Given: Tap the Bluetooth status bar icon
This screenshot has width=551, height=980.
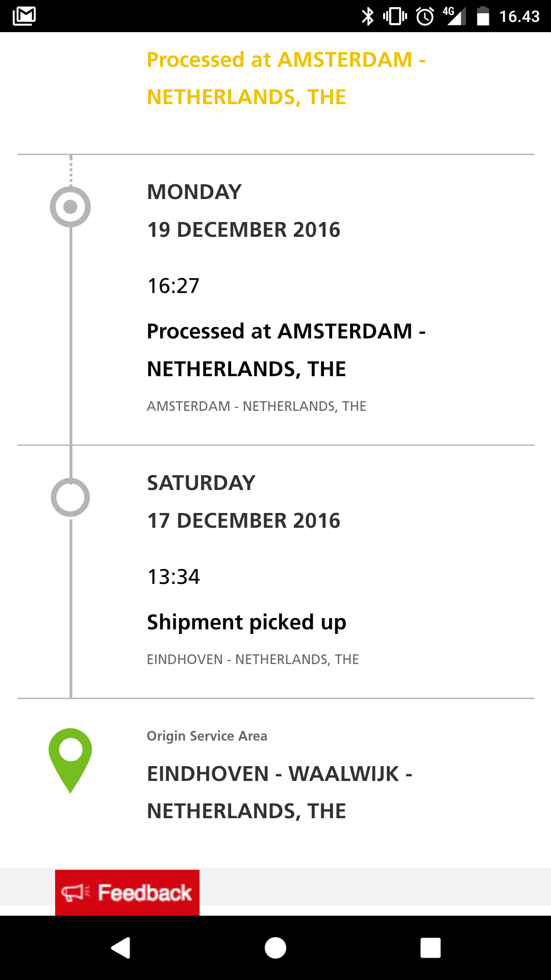Looking at the screenshot, I should 367,16.
